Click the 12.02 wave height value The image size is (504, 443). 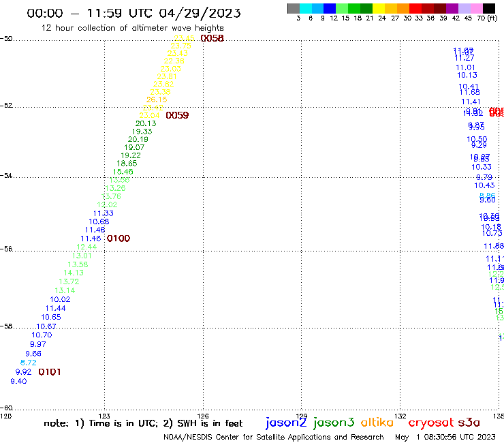tap(107, 204)
